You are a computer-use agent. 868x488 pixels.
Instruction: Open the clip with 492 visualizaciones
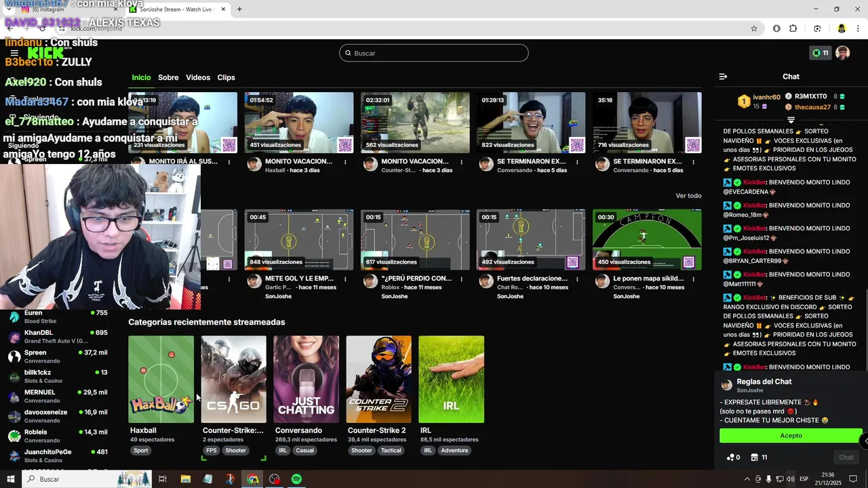click(x=531, y=240)
